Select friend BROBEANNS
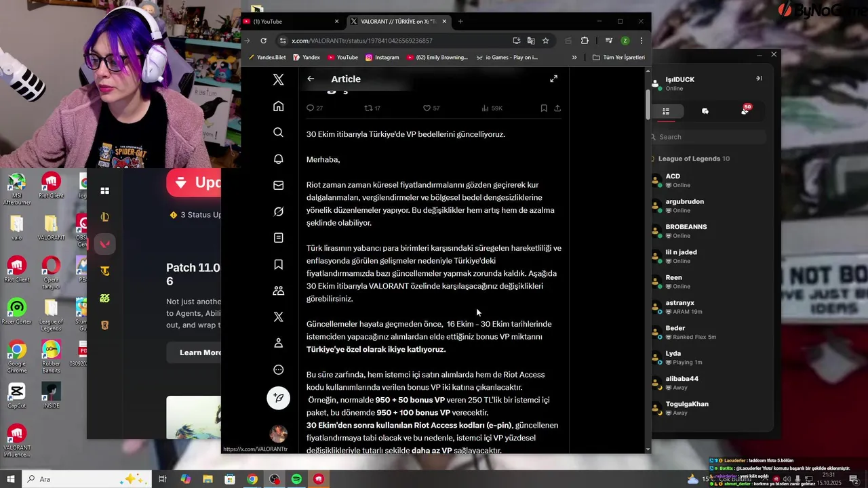 click(x=709, y=231)
